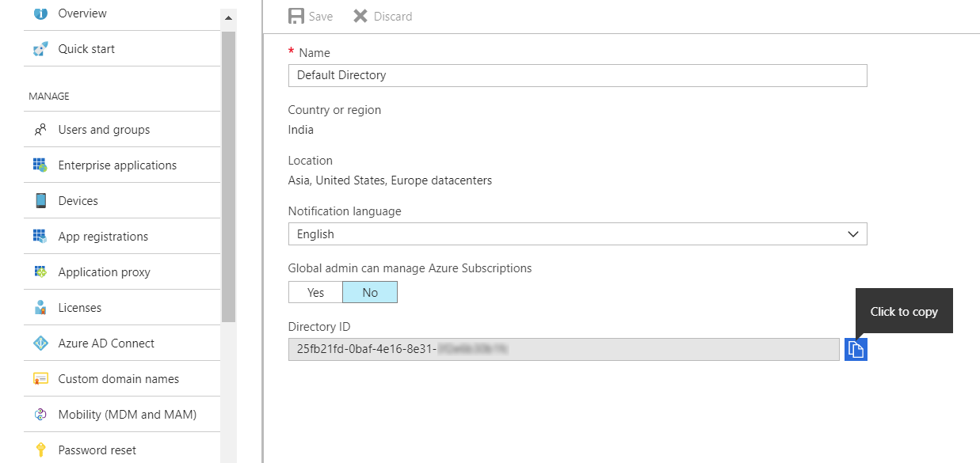Click the App registrations icon
980x463 pixels.
pos(40,237)
